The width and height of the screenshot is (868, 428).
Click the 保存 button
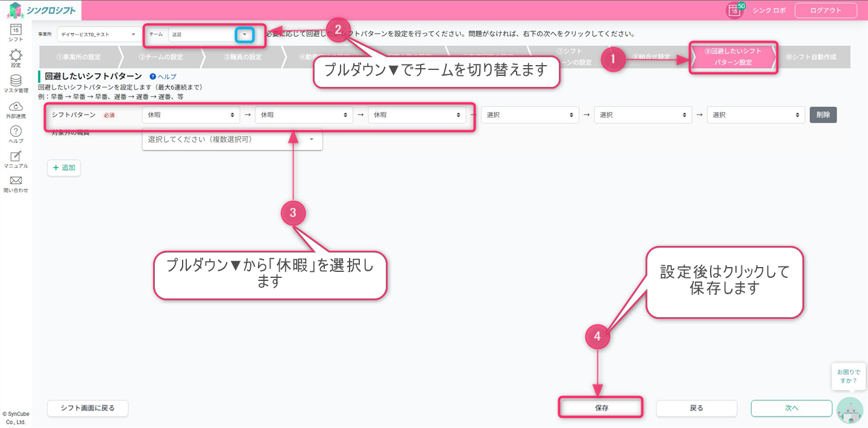[601, 408]
